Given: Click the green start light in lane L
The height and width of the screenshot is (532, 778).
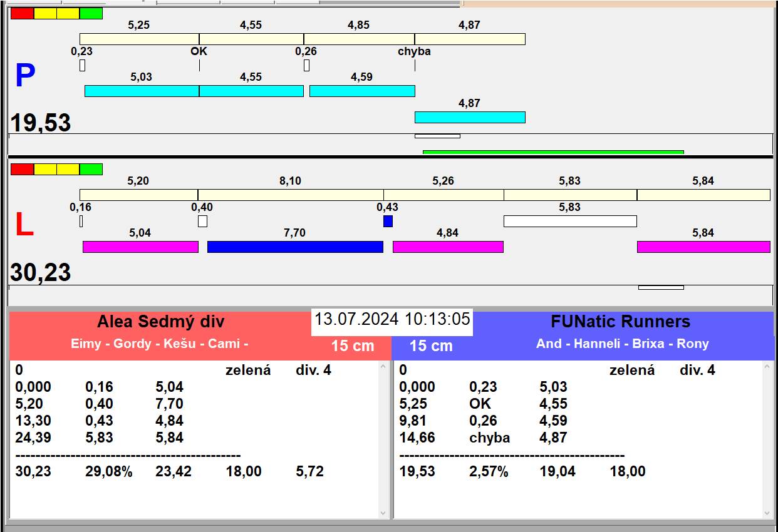Looking at the screenshot, I should (x=91, y=169).
